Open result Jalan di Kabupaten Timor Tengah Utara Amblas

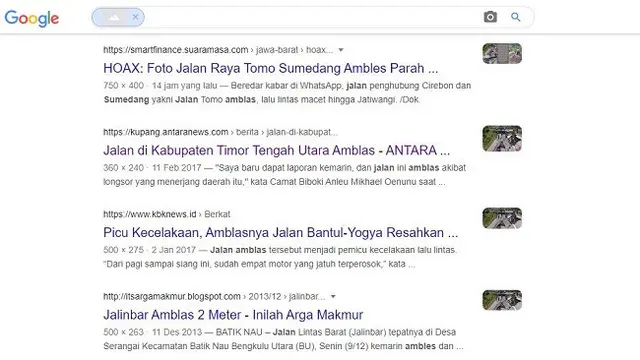click(276, 150)
